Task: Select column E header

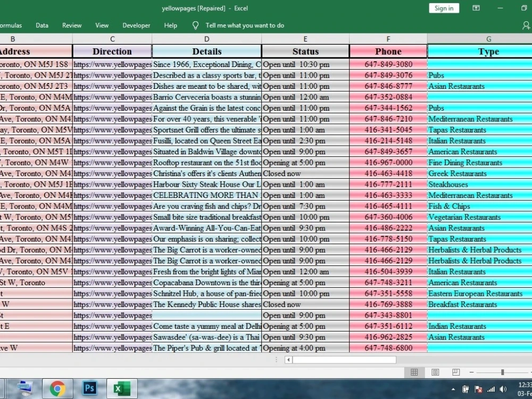Action: pos(305,39)
